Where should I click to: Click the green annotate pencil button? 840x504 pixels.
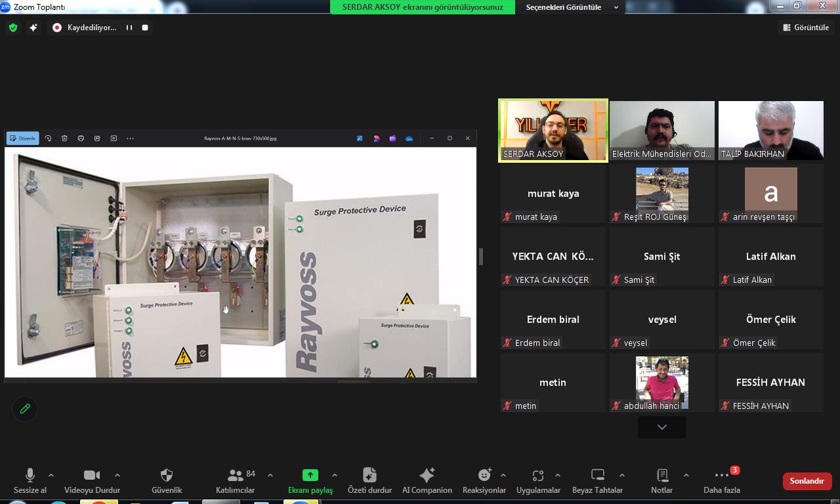click(x=25, y=409)
